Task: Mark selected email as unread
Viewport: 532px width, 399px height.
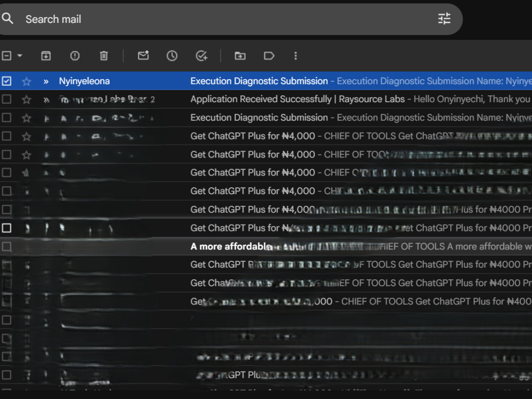Action: 143,55
